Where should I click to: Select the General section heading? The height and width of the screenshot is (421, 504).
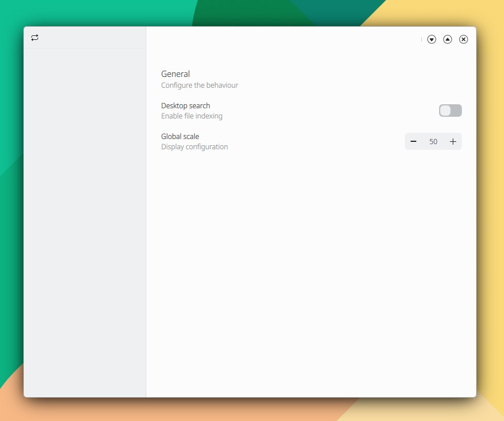click(x=175, y=74)
